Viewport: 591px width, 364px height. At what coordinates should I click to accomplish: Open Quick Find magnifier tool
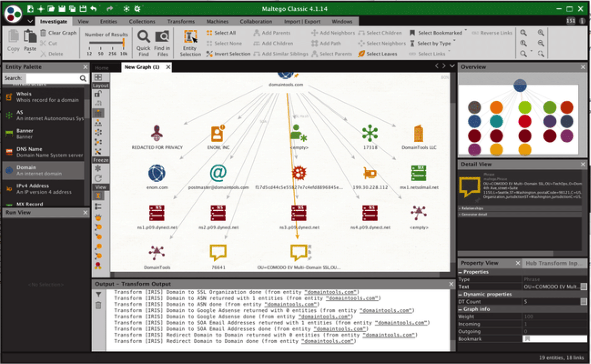(144, 37)
